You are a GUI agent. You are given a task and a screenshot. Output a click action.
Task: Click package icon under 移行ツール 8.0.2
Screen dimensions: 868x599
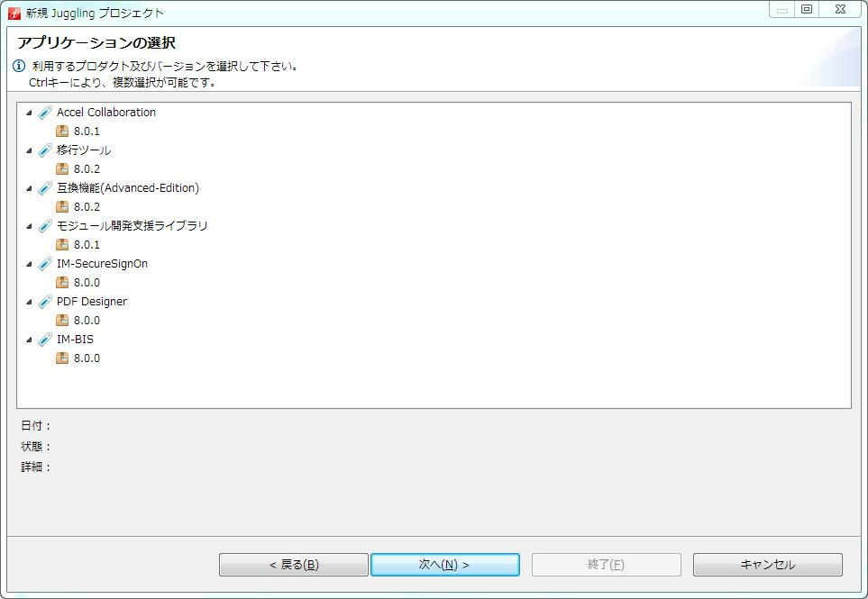pos(62,168)
